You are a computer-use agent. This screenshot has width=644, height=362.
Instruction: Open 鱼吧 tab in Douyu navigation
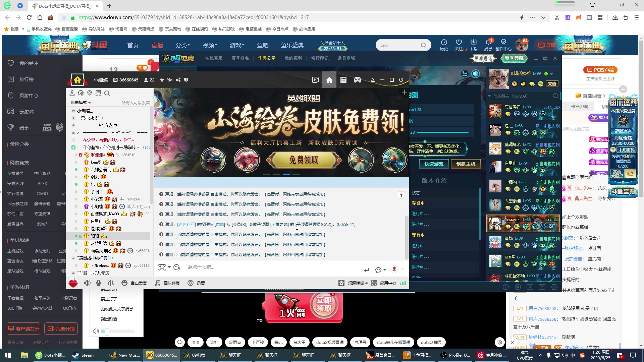[263, 45]
